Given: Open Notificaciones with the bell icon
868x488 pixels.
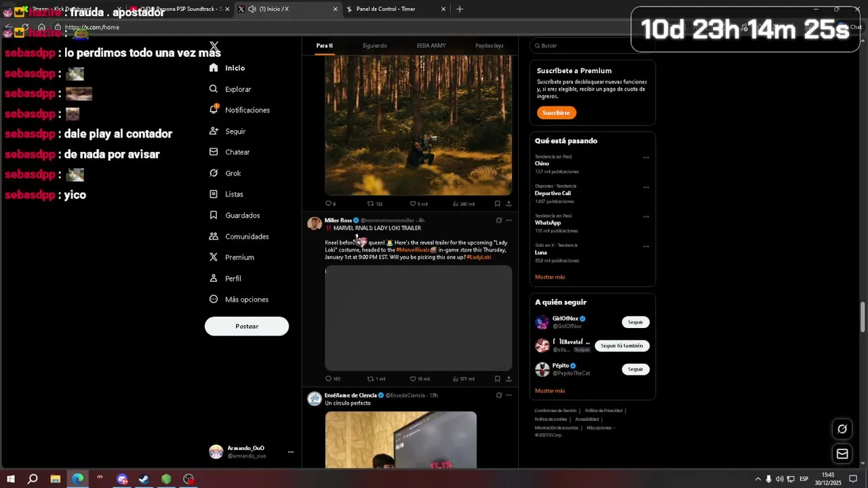Looking at the screenshot, I should coord(239,110).
